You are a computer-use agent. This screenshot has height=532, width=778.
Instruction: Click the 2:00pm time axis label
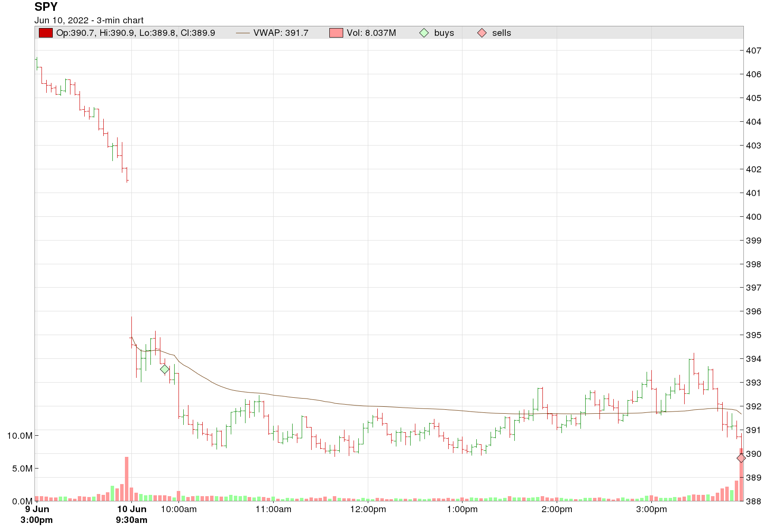(x=557, y=509)
